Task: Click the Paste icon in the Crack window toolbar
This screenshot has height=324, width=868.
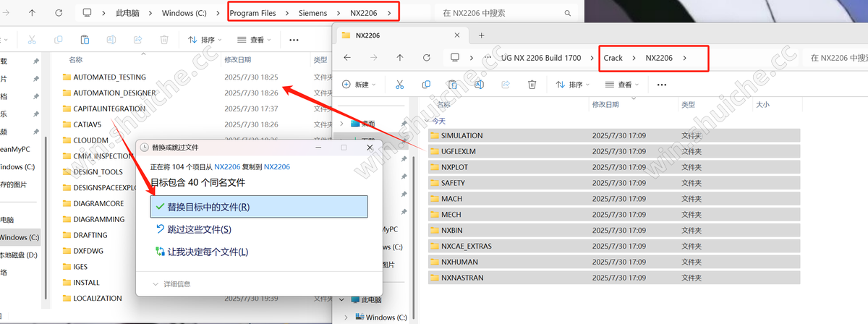Action: click(453, 85)
